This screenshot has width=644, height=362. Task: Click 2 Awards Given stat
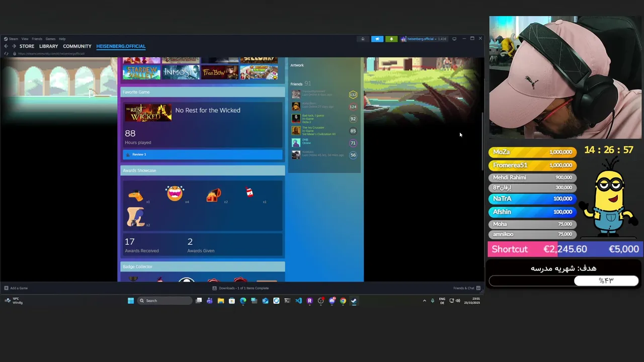coord(200,245)
